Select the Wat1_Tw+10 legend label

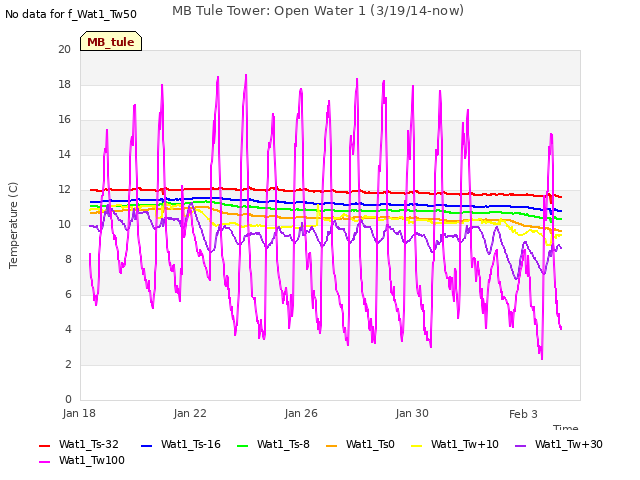pos(464,444)
